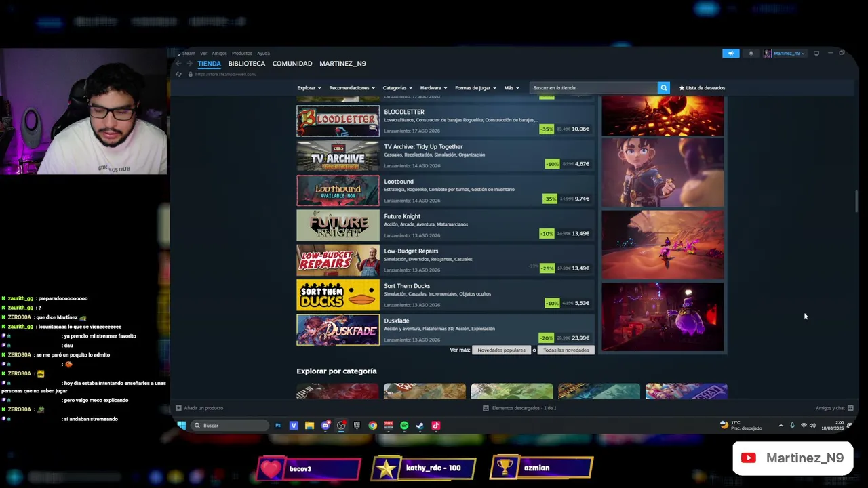This screenshot has width=868, height=488.
Task: Click the 'Añadir un producto' plus icon
Action: point(178,408)
